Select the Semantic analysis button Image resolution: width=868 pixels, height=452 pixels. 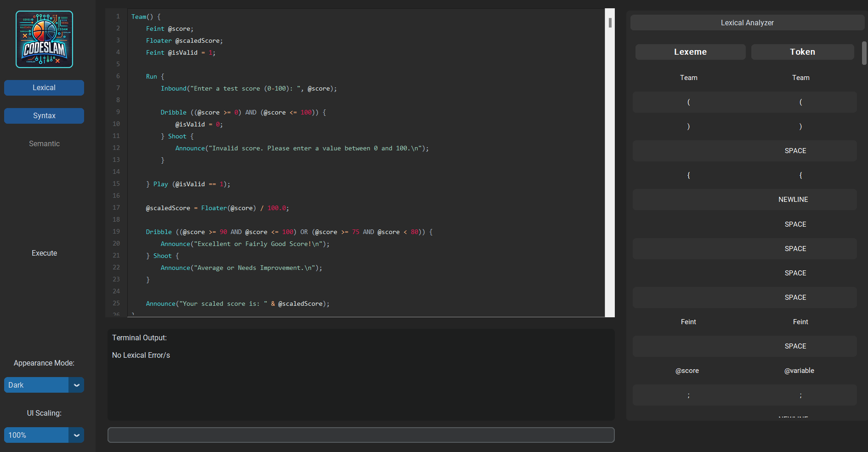44,144
